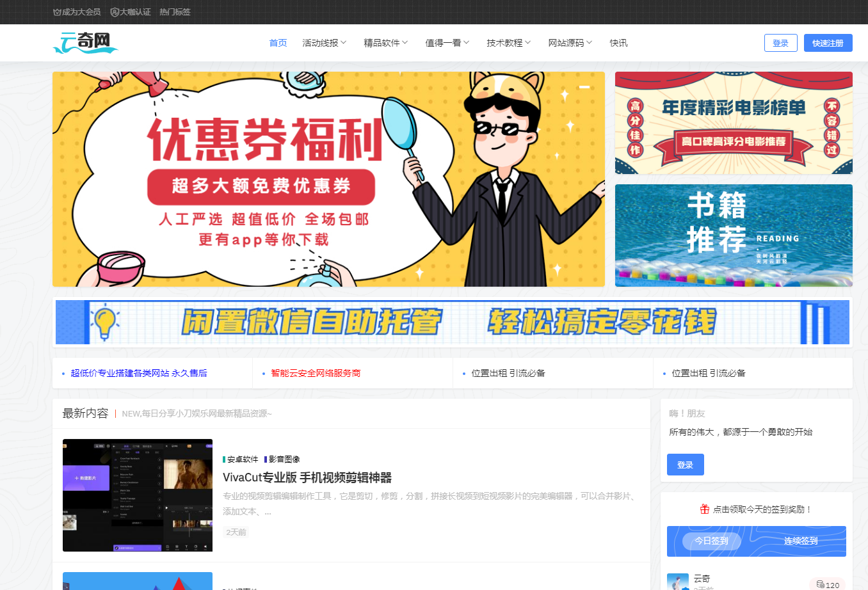Click the 大咖认证 badge icon

click(115, 12)
